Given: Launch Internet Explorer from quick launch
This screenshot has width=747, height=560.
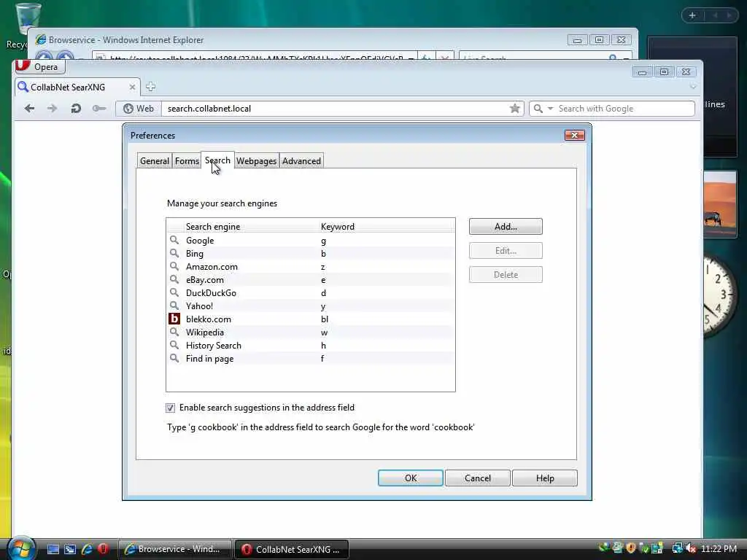Looking at the screenshot, I should click(x=87, y=549).
